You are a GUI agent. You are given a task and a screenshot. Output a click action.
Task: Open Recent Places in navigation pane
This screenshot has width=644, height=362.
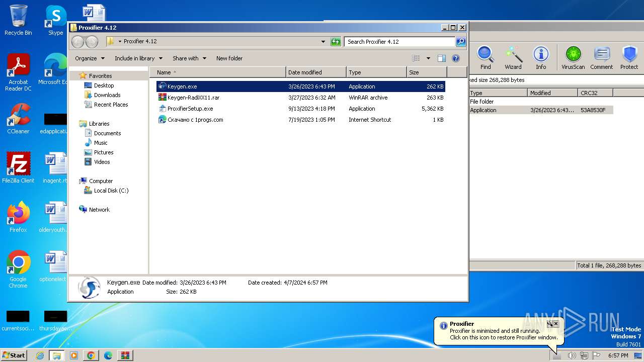(x=111, y=105)
